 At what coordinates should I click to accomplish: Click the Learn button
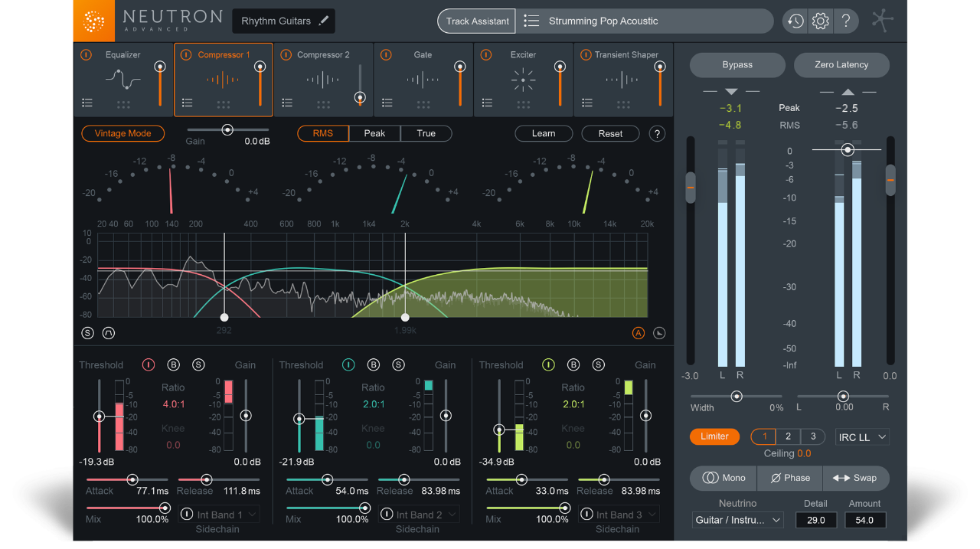pos(544,133)
